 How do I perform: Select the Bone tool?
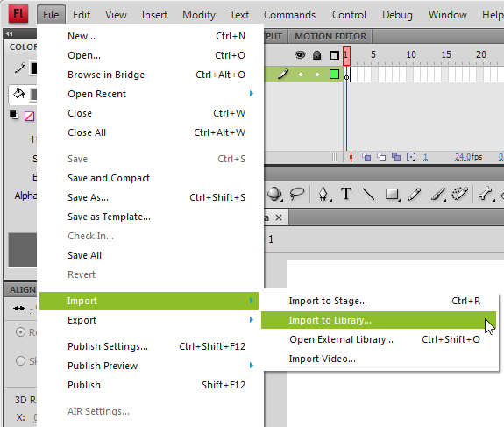485,194
